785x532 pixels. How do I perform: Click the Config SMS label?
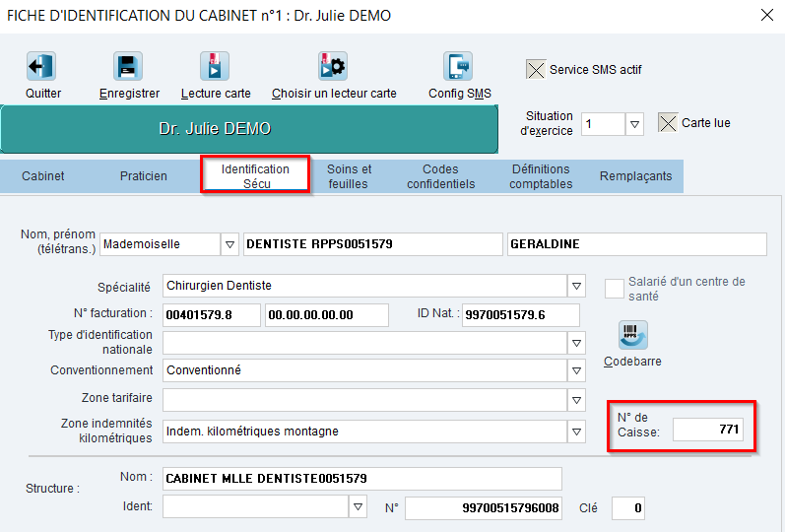coord(460,94)
